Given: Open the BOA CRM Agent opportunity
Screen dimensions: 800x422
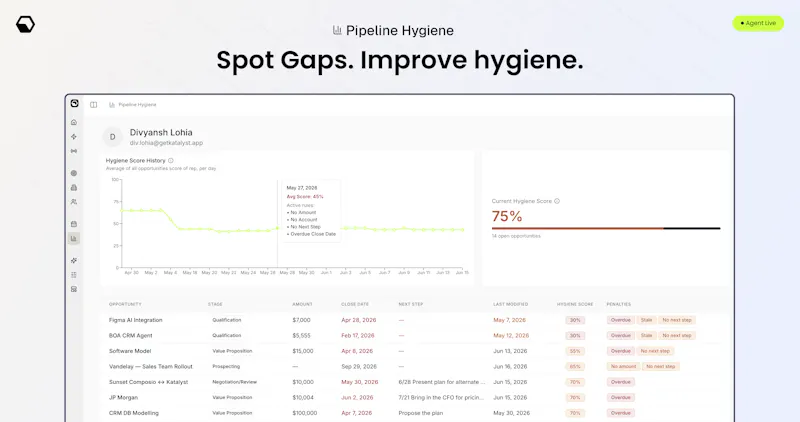Looking at the screenshot, I should pos(131,336).
